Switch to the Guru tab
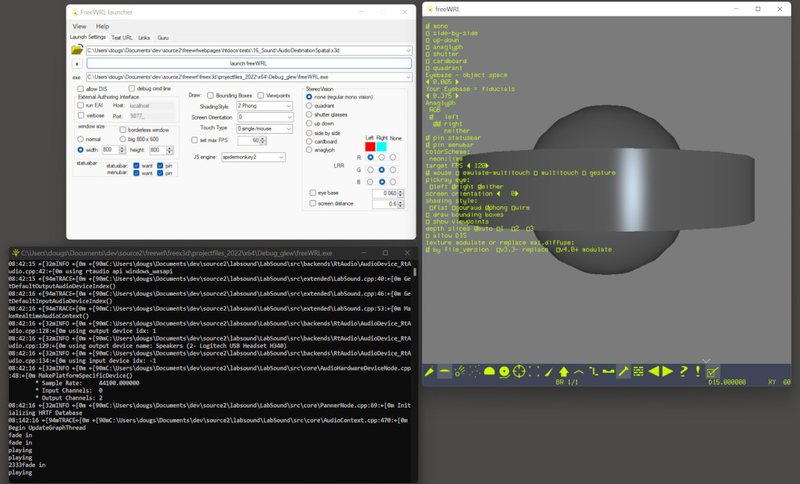The width and height of the screenshot is (800, 484). coord(163,38)
